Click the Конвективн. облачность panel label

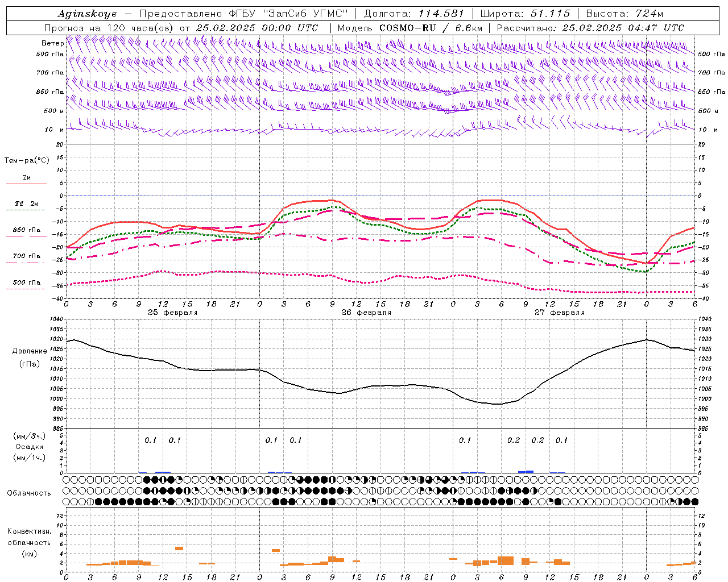click(29, 537)
